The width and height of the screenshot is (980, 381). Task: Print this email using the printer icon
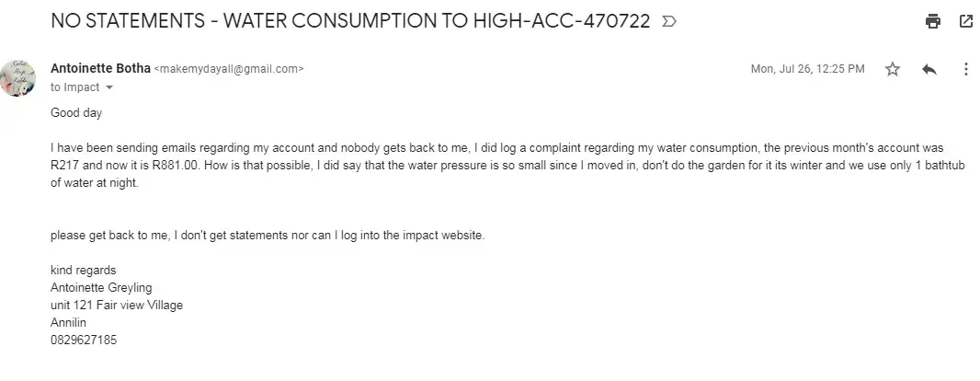(933, 21)
